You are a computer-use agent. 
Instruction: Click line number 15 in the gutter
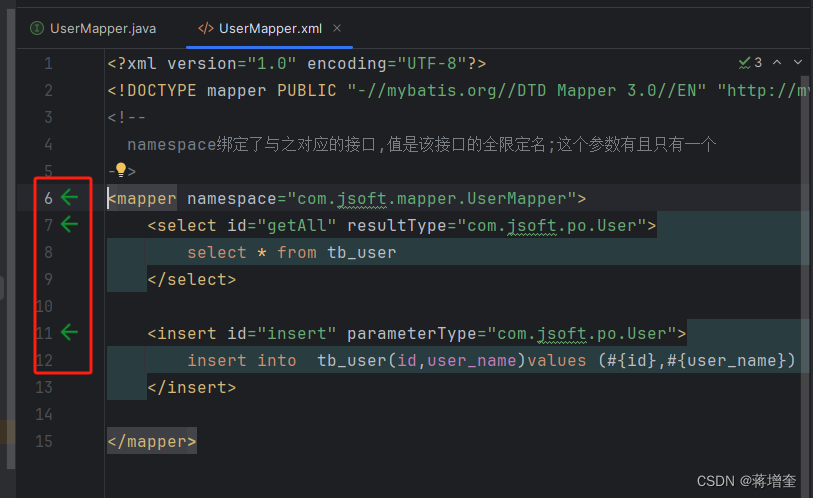click(44, 441)
